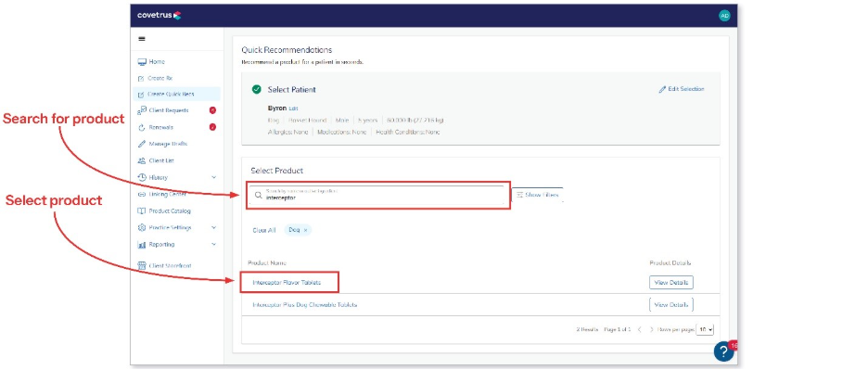The width and height of the screenshot is (868, 370).
Task: Click the Medications: None text
Action: (341, 133)
